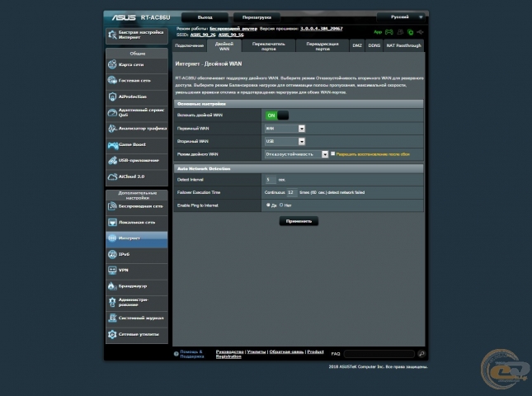Viewport: 532px width, 396px height.
Task: Open the Брандмауэр firewall icon
Action: 112,285
